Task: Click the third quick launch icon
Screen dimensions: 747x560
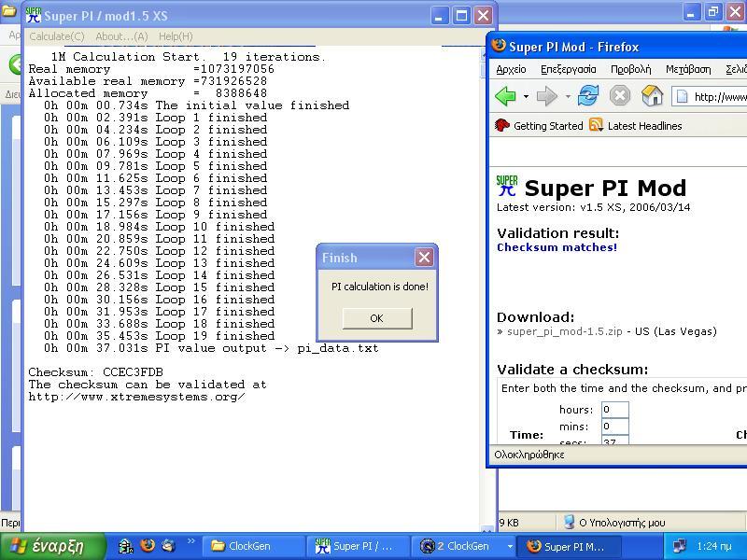Action: coord(168,545)
